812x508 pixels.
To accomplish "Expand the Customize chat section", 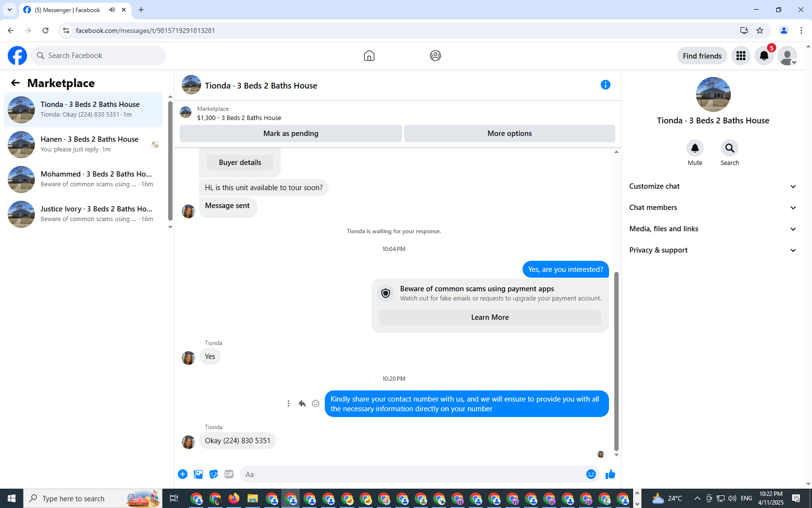I will tap(713, 186).
